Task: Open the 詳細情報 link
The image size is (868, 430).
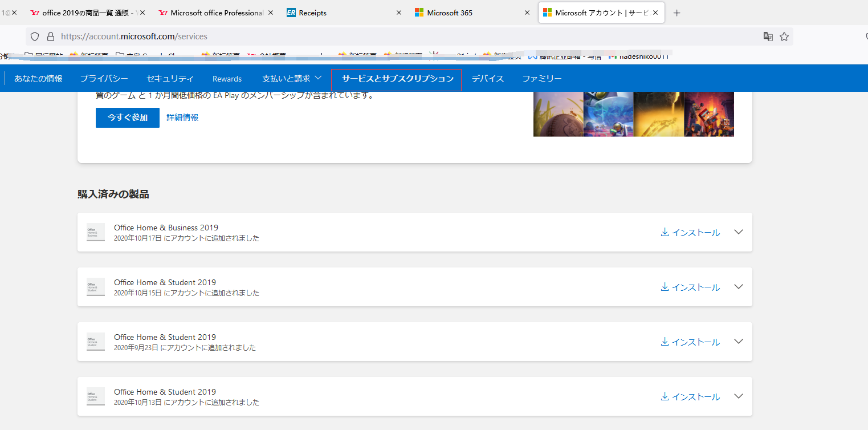Action: [182, 117]
